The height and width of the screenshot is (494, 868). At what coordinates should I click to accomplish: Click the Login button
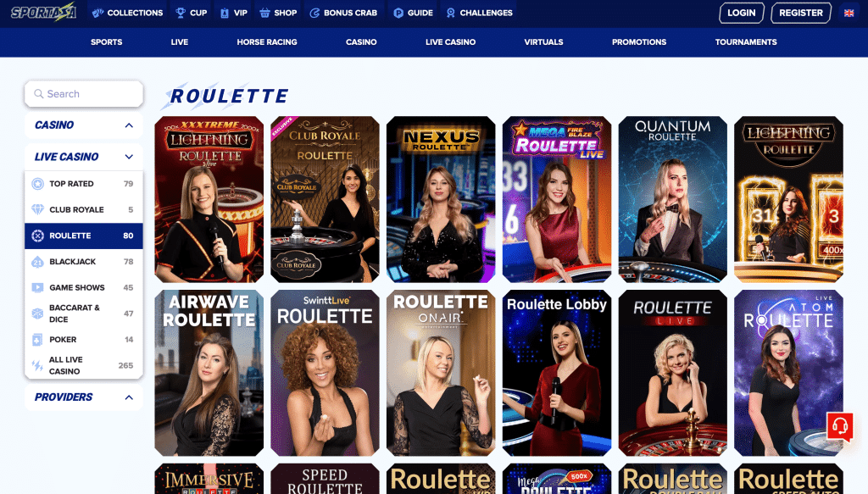tap(741, 13)
